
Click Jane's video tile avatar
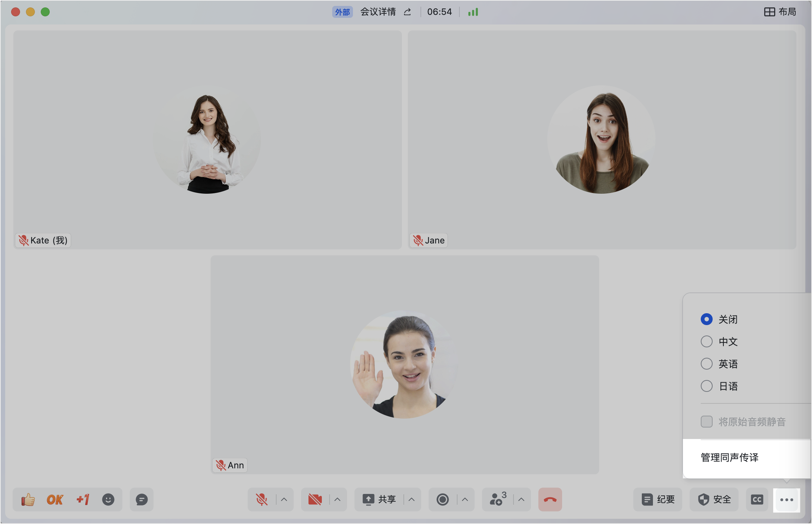[x=601, y=140]
